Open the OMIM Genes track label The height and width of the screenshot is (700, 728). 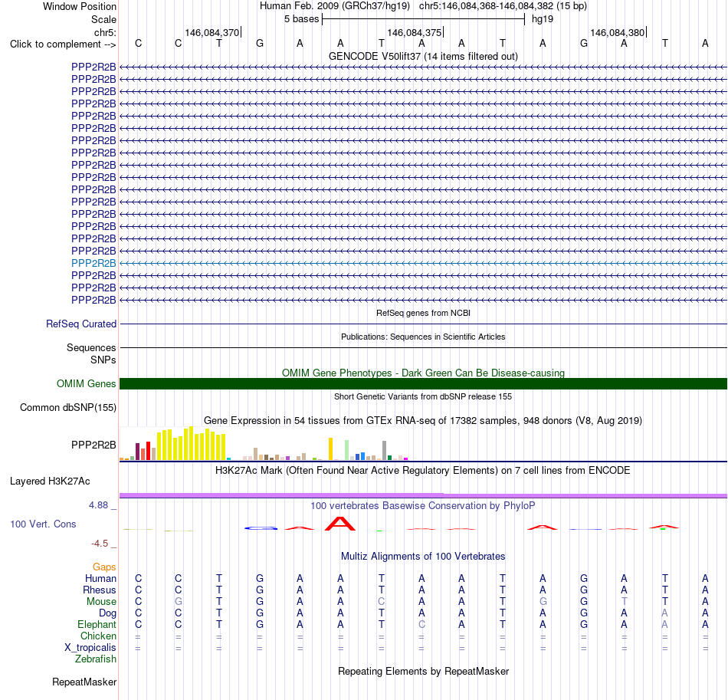[x=87, y=383]
